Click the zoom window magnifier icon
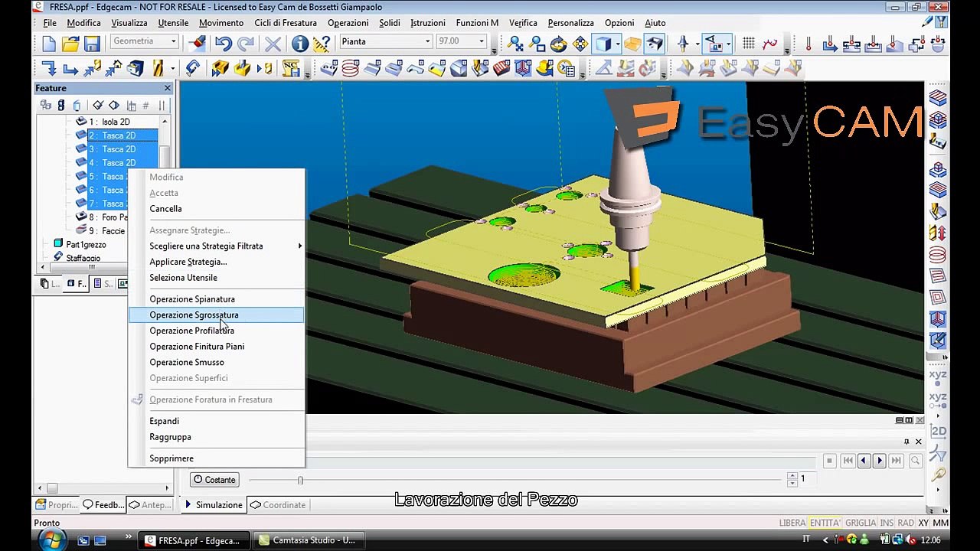 click(x=537, y=44)
